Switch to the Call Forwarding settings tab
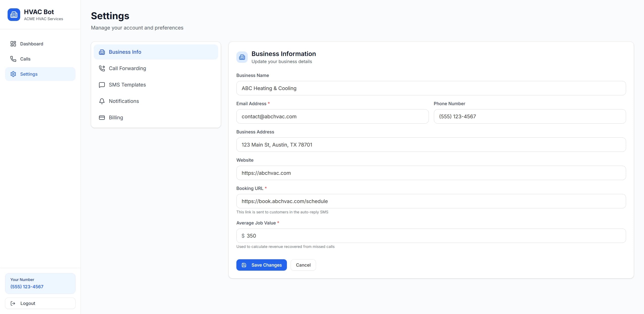Viewport: 644px width, 314px height. tap(127, 68)
